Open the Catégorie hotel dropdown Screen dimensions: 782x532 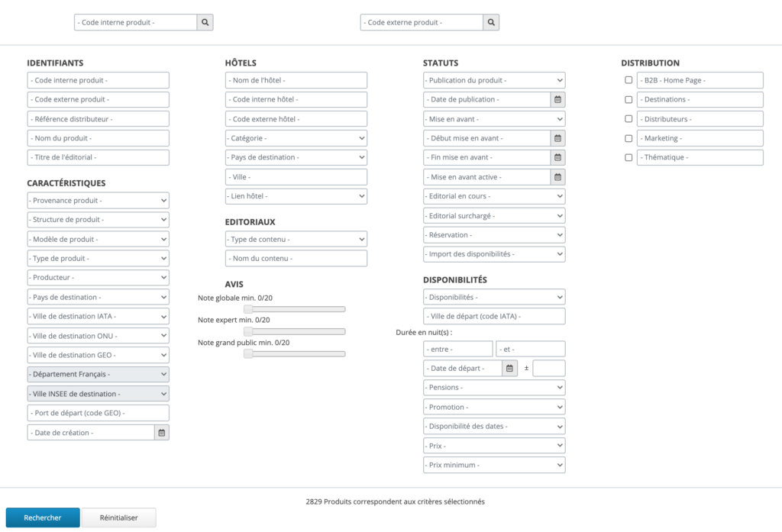296,138
